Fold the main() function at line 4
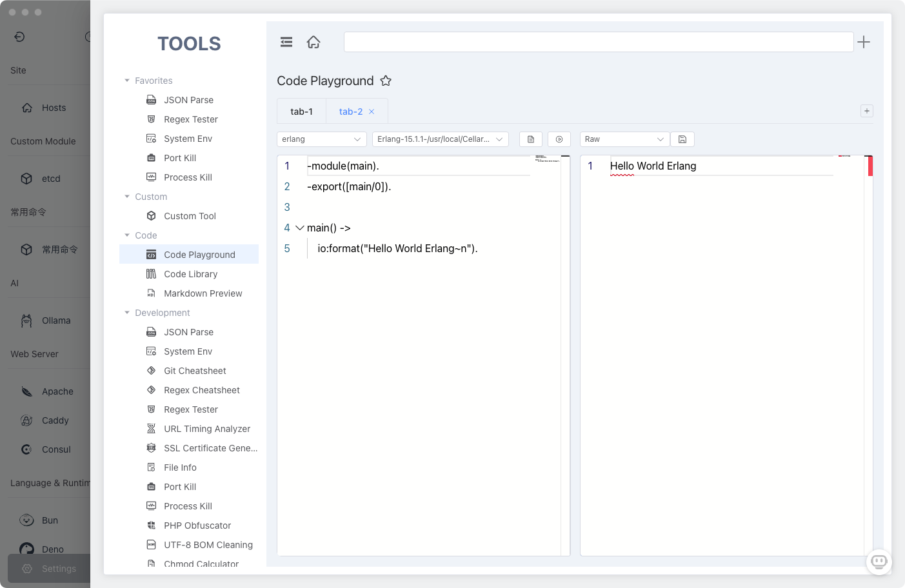Image resolution: width=905 pixels, height=588 pixels. tap(299, 228)
